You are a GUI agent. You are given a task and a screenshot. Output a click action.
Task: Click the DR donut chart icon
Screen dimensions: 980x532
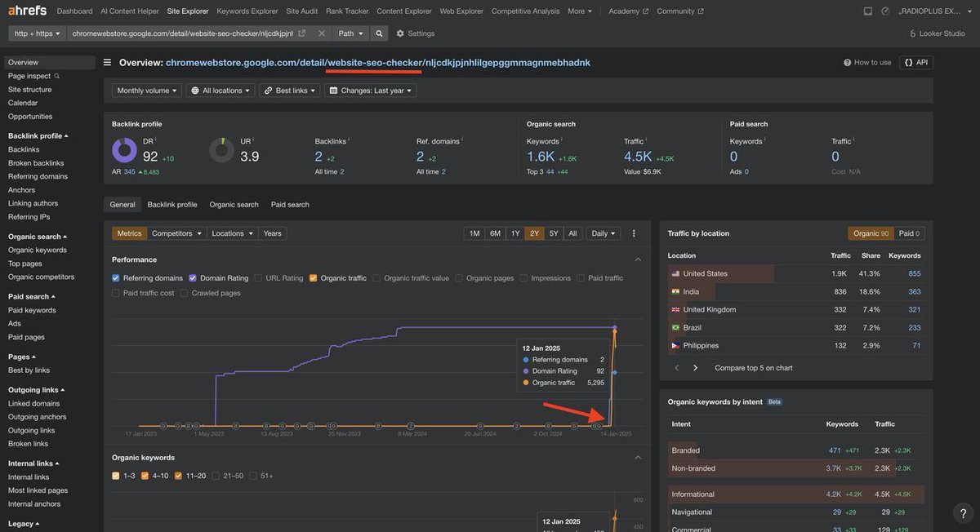124,150
